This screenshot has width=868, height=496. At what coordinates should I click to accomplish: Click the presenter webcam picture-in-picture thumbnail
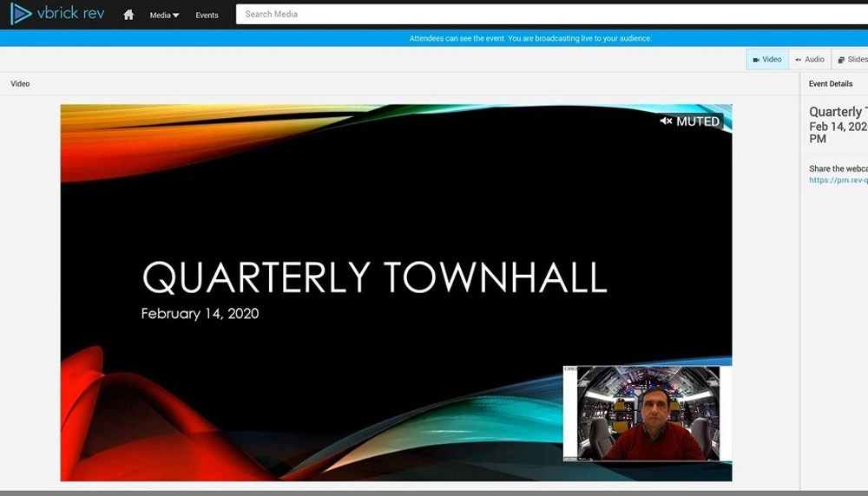[x=648, y=413]
